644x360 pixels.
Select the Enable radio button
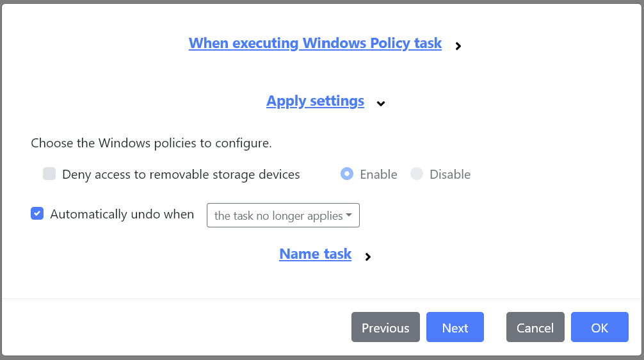point(347,174)
